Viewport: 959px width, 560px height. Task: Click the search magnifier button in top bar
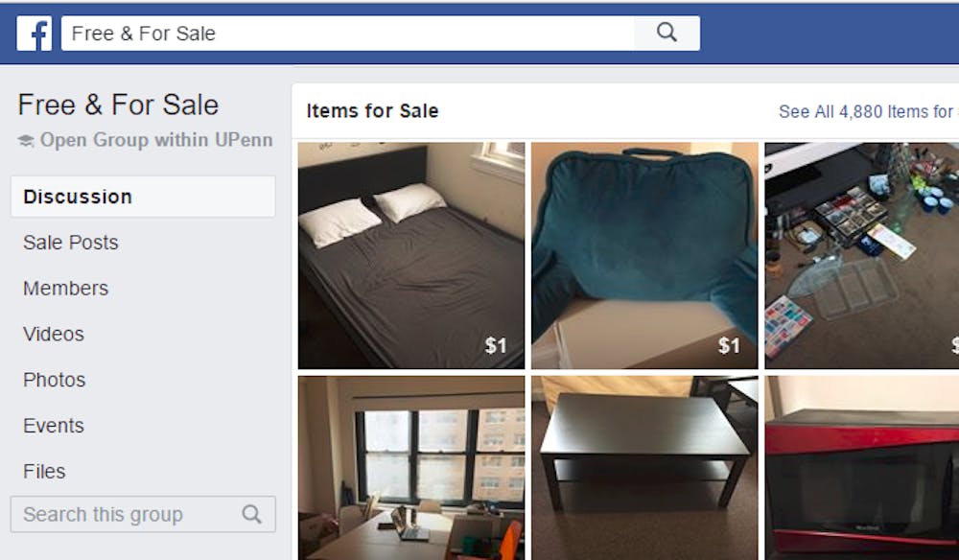(667, 33)
